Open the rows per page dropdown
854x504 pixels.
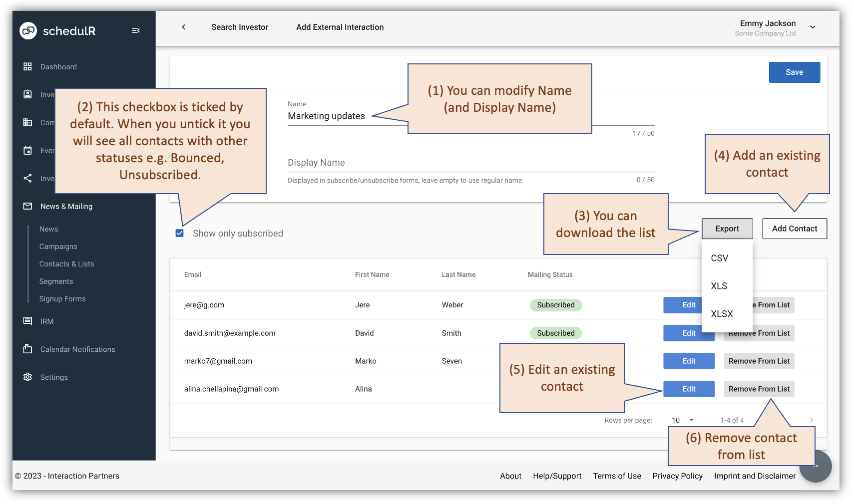pos(682,420)
